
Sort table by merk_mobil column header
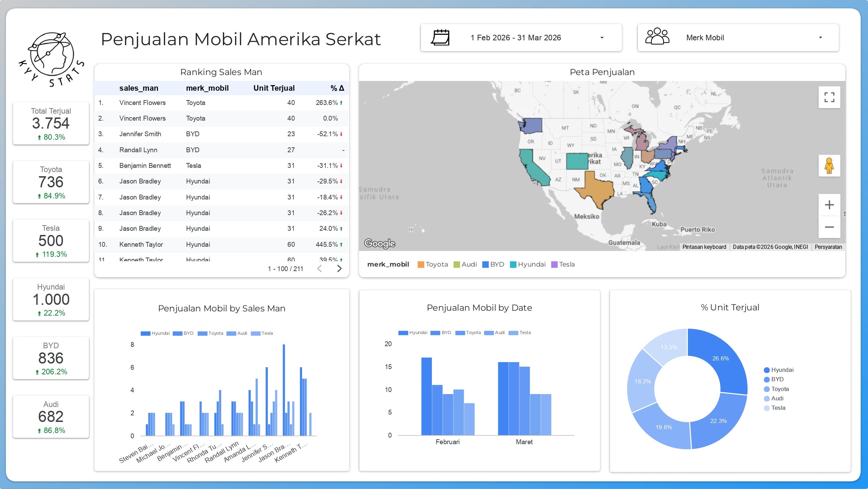pyautogui.click(x=207, y=88)
